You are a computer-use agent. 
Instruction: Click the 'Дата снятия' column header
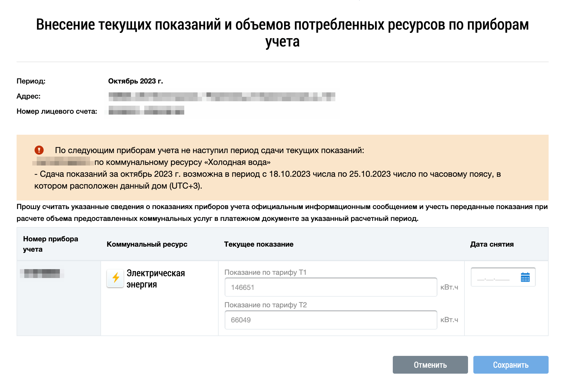coord(492,244)
